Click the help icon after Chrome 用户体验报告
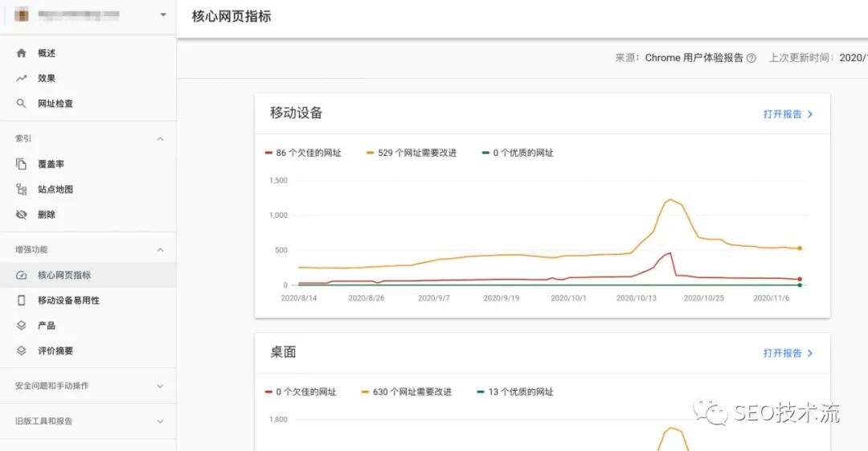Image resolution: width=868 pixels, height=451 pixels. tap(751, 58)
